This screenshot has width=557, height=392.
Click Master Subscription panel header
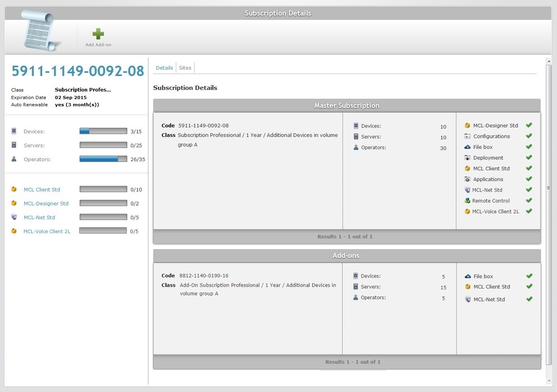click(x=347, y=105)
